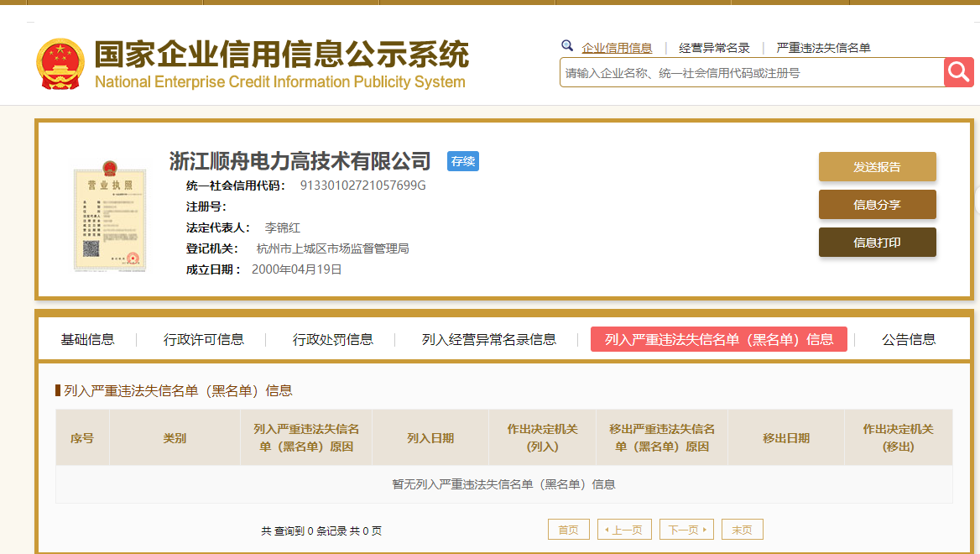Go to 首页 first page
This screenshot has width=980, height=554.
[x=569, y=530]
